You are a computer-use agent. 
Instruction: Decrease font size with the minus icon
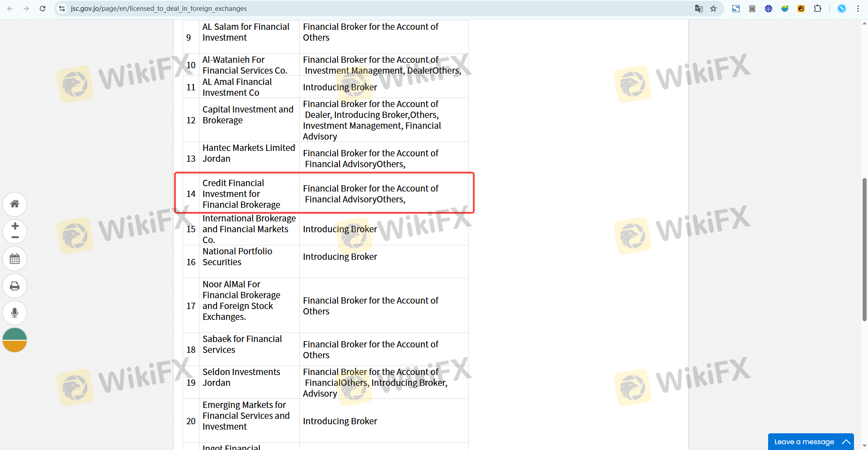click(x=15, y=237)
